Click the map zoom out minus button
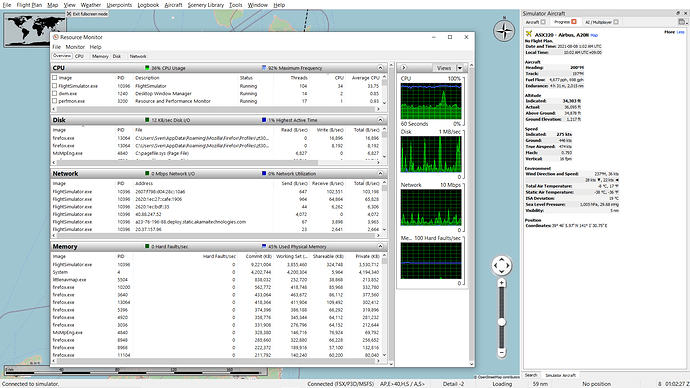This screenshot has width=690, height=388. coord(502,352)
